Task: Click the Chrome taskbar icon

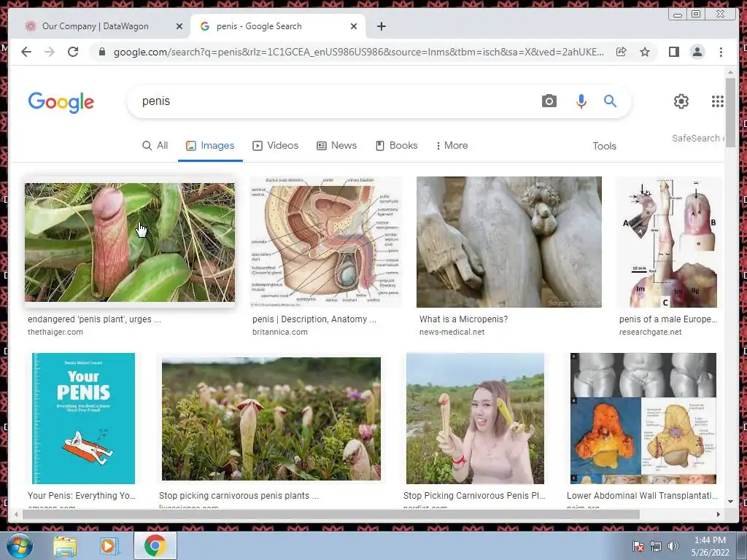Action: point(155,545)
